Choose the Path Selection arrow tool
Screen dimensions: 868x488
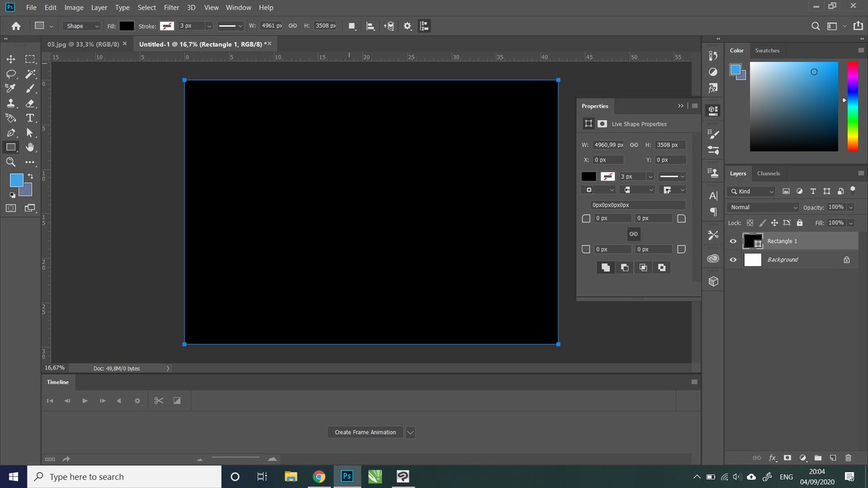coord(30,133)
